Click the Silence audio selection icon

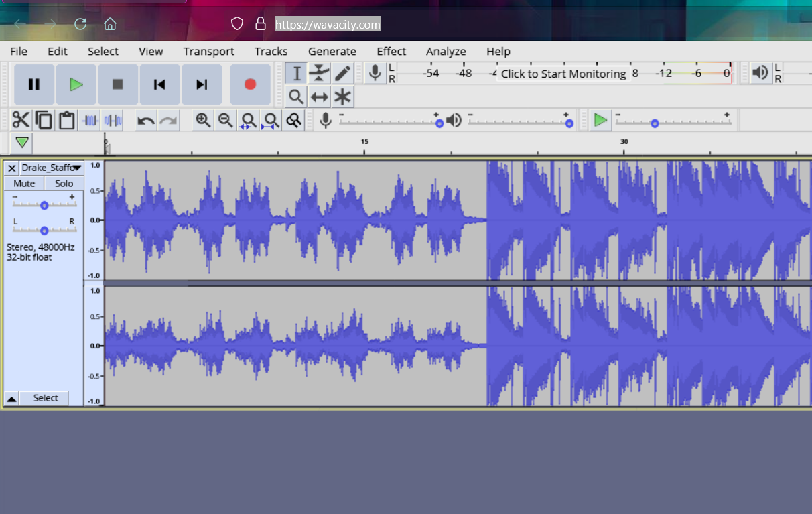[113, 120]
